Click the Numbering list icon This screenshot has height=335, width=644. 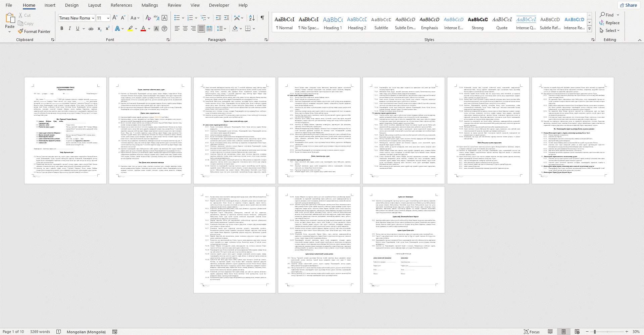pyautogui.click(x=190, y=18)
